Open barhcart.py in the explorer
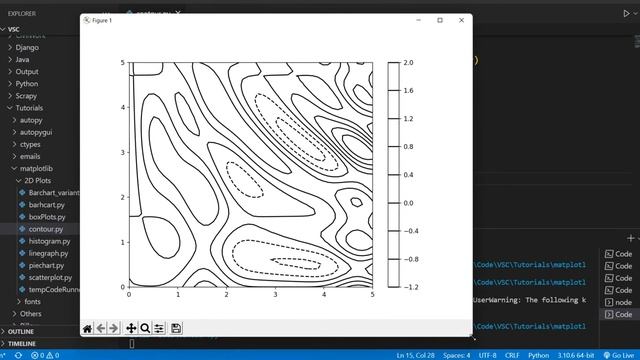 pos(47,205)
